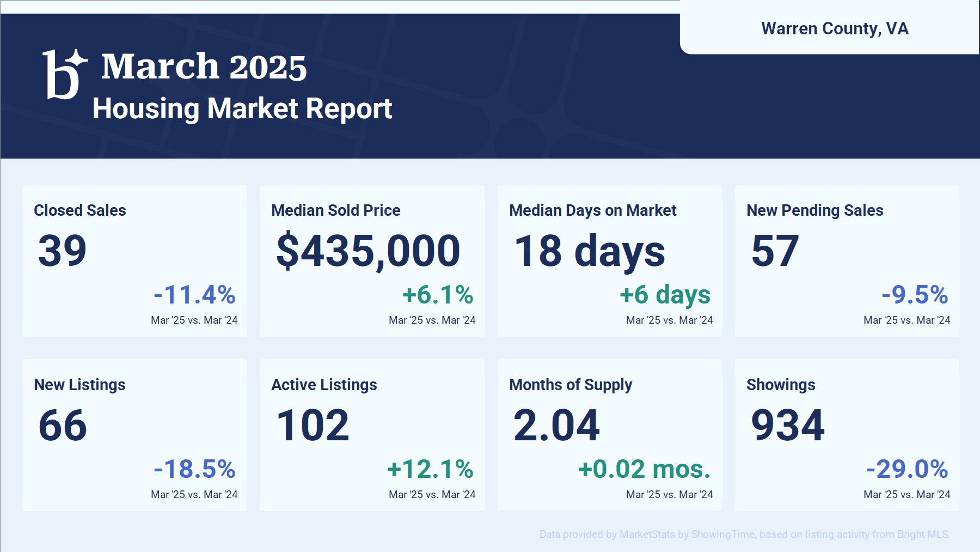Image resolution: width=980 pixels, height=552 pixels.
Task: Select the +12.1% active listings change
Action: pyautogui.click(x=430, y=469)
